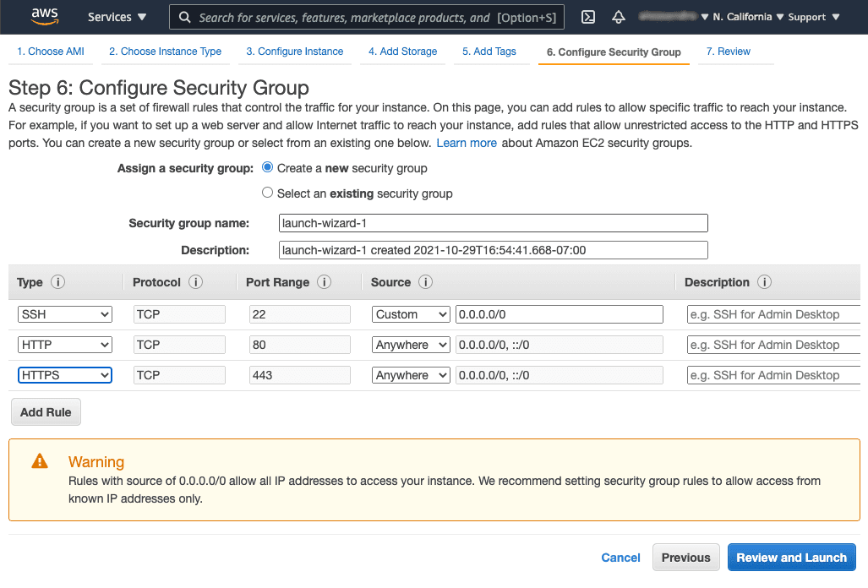
Task: Click Review and Launch
Action: 791,558
